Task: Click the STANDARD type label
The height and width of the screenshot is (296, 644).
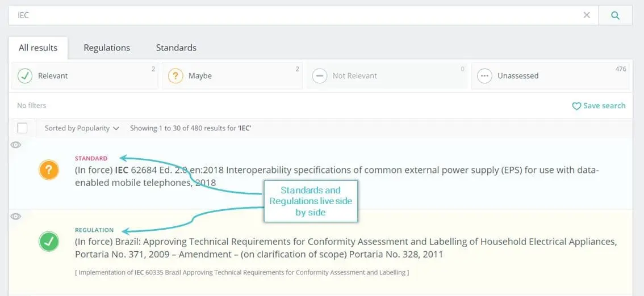Action: pyautogui.click(x=91, y=158)
